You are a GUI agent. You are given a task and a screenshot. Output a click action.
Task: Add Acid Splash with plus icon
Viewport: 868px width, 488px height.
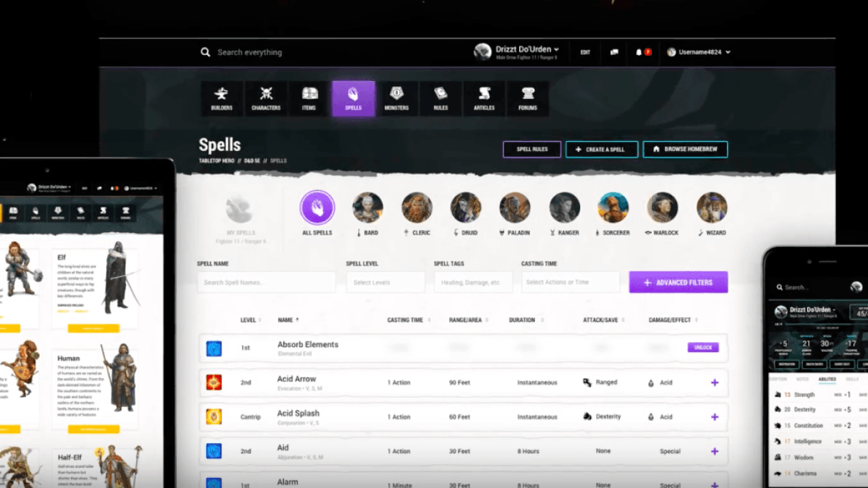pos(715,417)
